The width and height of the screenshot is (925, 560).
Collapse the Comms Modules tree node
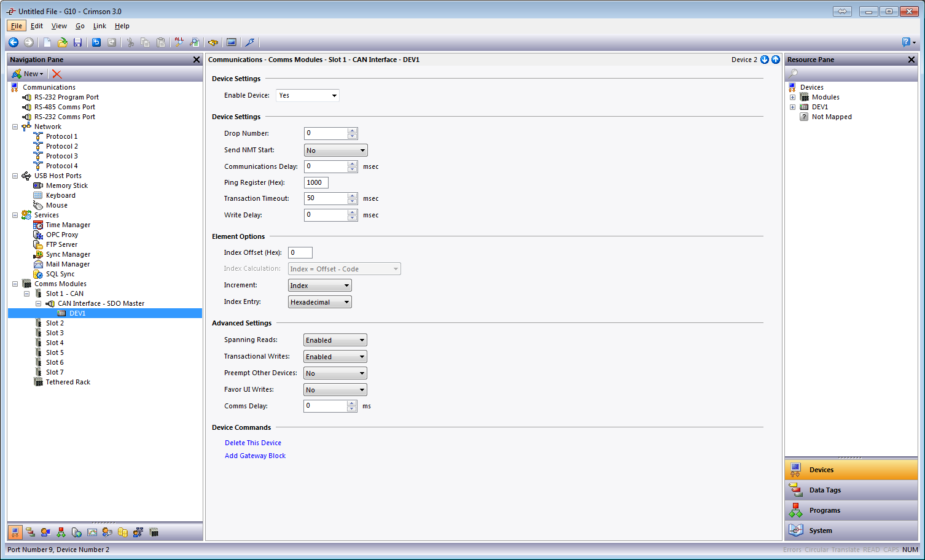click(x=15, y=284)
